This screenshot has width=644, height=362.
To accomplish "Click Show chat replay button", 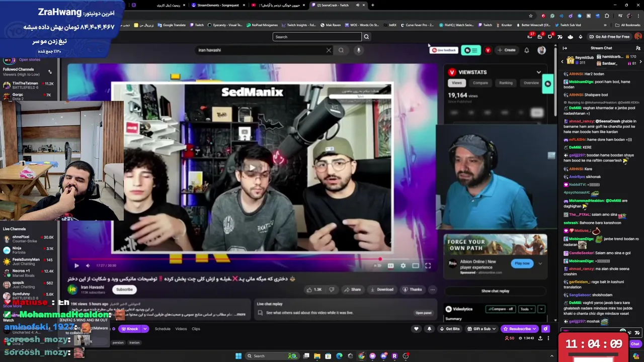I will tap(495, 291).
